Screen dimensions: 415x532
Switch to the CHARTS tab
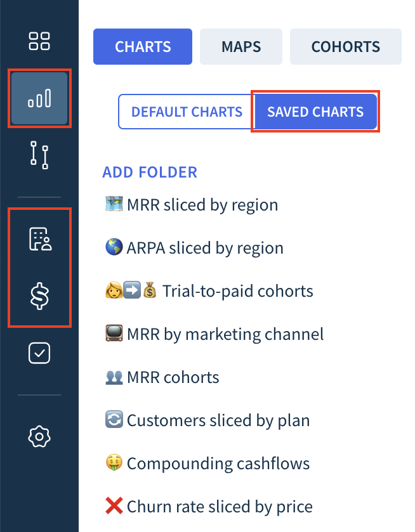(143, 46)
